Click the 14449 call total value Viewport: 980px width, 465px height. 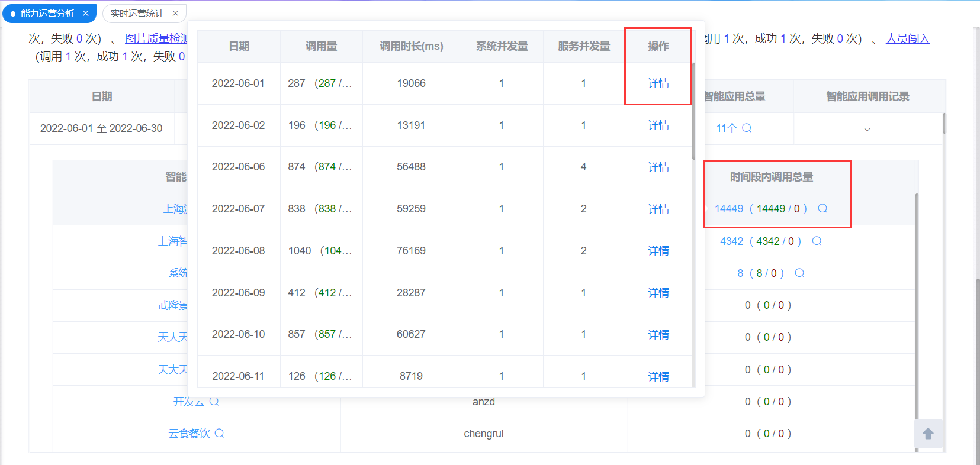coord(729,209)
